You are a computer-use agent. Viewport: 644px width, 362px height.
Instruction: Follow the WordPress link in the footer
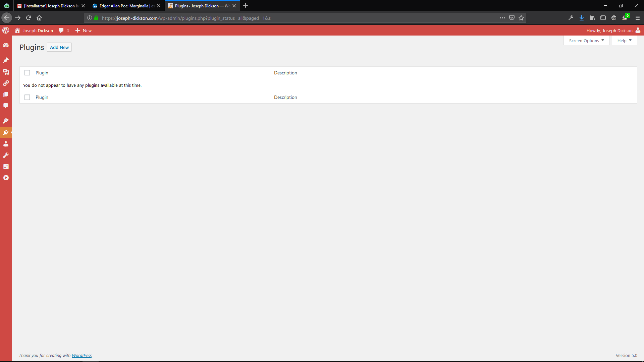pos(82,355)
